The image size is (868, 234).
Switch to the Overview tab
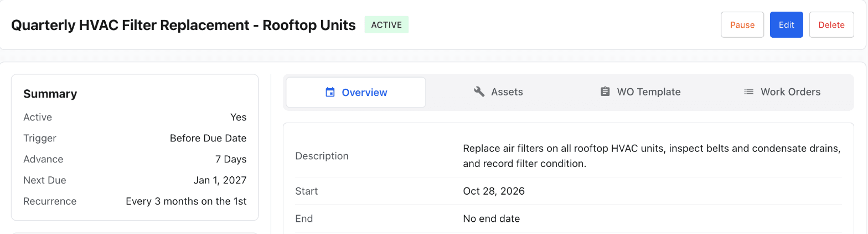[356, 92]
